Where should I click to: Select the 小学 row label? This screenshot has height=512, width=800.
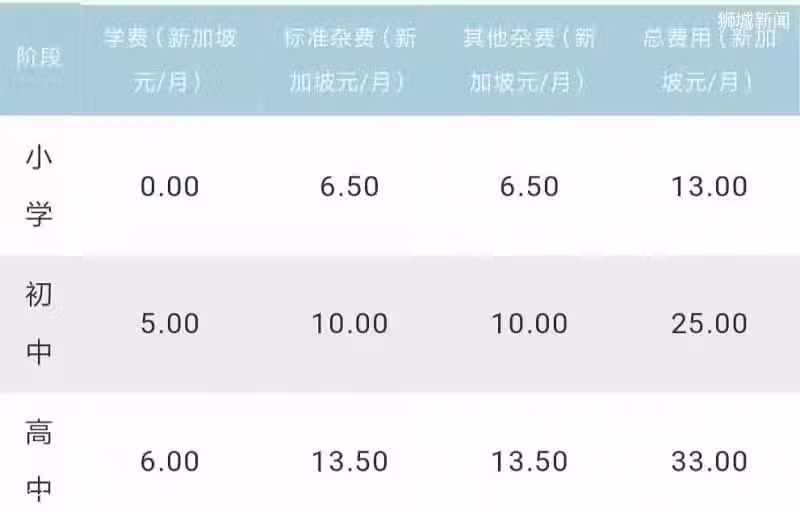[x=39, y=186]
